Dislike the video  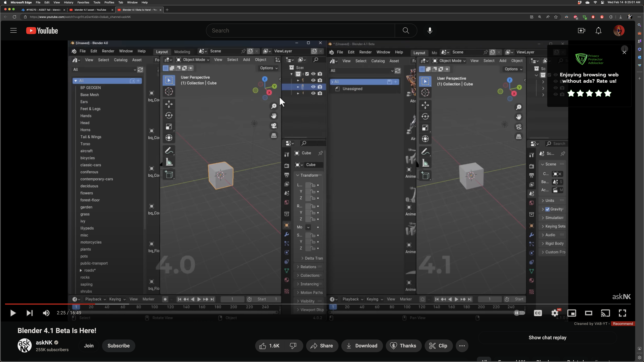coord(293,346)
